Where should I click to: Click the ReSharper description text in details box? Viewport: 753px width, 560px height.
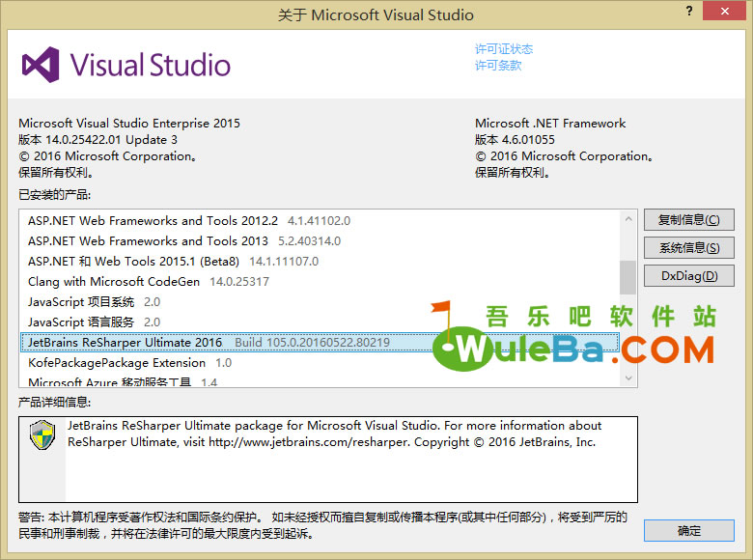334,434
